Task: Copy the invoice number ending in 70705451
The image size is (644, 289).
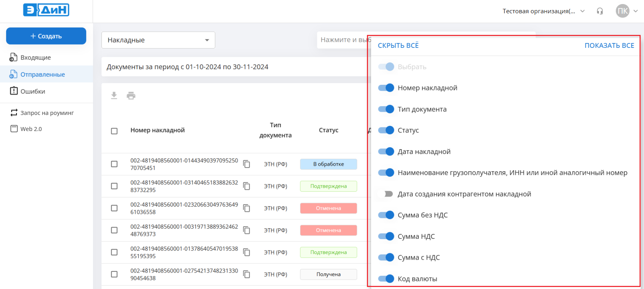Action: [x=247, y=164]
